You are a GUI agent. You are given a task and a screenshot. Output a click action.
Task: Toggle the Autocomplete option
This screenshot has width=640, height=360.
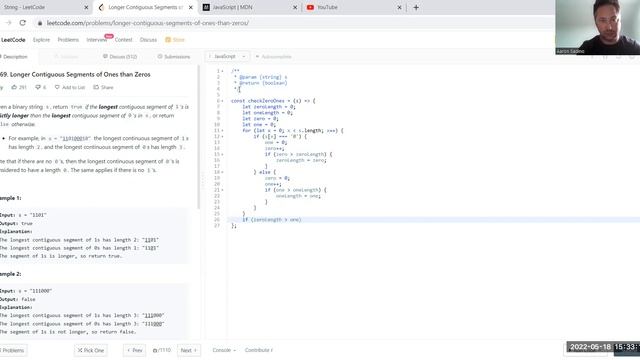pos(273,56)
